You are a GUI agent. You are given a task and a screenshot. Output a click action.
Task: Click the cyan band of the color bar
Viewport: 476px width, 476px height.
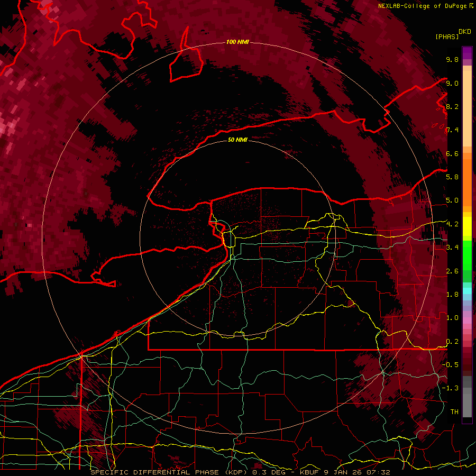[467, 291]
